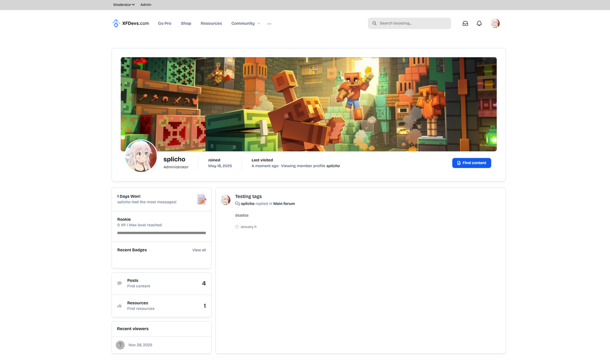
Task: Open the Community navigation item
Action: 243,23
